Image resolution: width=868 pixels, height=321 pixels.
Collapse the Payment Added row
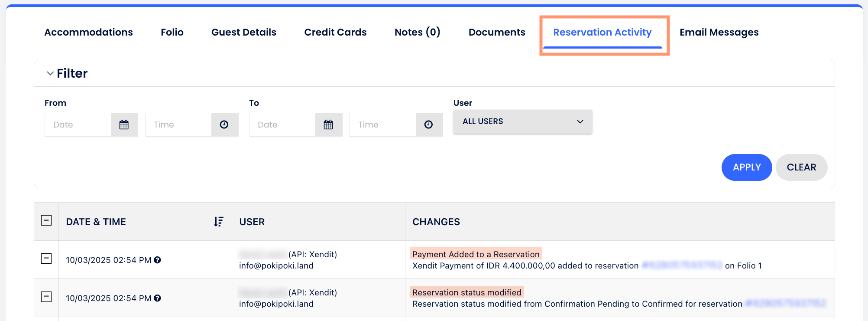(x=46, y=259)
